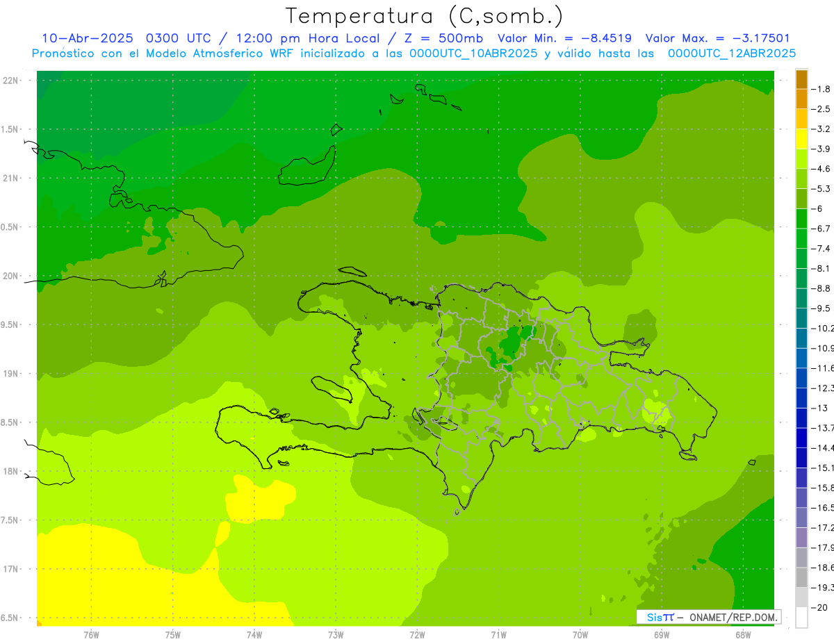Click blue legend swatch between -13 and -13.7
834x644 pixels.
coord(801,418)
